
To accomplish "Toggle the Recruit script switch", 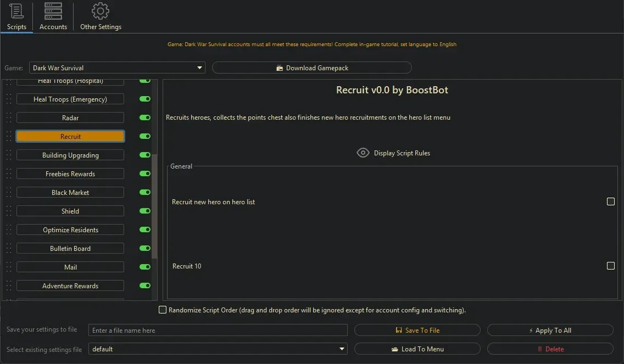I will click(145, 137).
